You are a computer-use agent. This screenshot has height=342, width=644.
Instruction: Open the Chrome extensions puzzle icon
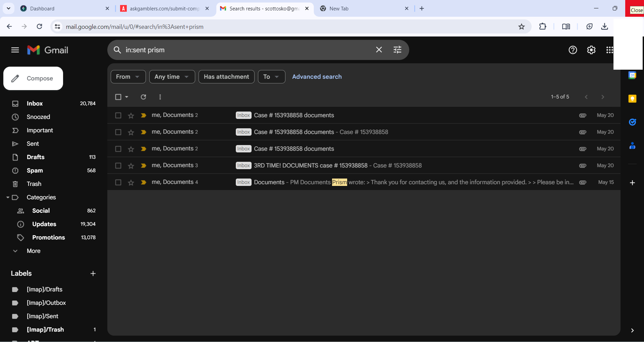[x=543, y=26]
